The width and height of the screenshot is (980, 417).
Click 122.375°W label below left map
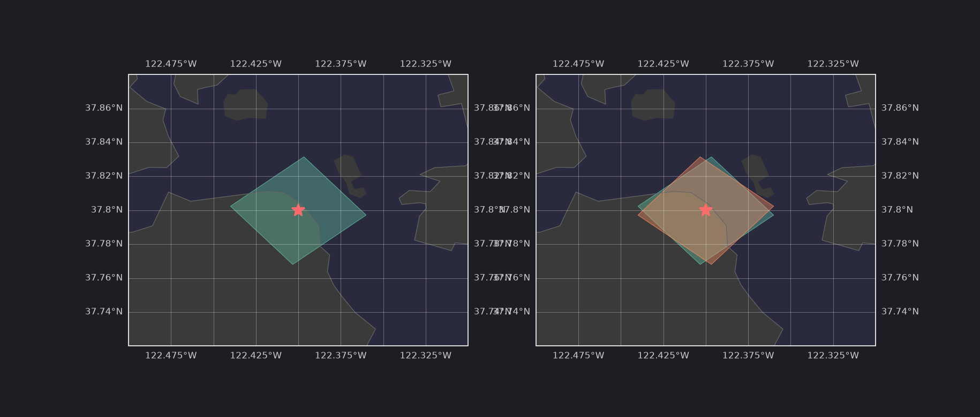(x=341, y=355)
